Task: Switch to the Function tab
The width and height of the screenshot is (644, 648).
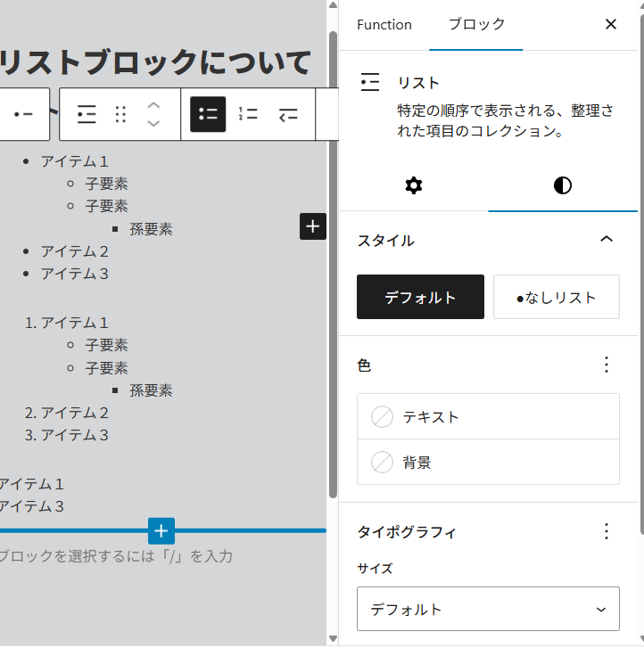Action: tap(384, 25)
